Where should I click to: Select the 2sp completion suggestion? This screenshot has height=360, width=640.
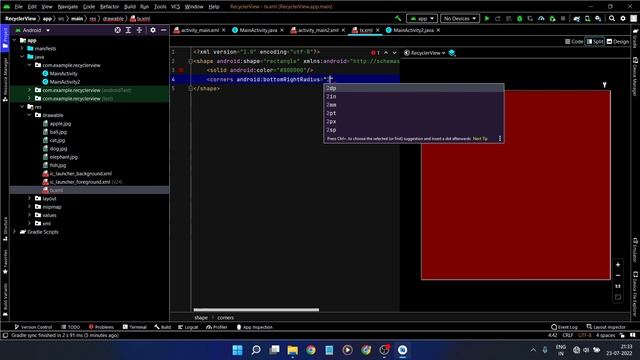pyautogui.click(x=414, y=130)
